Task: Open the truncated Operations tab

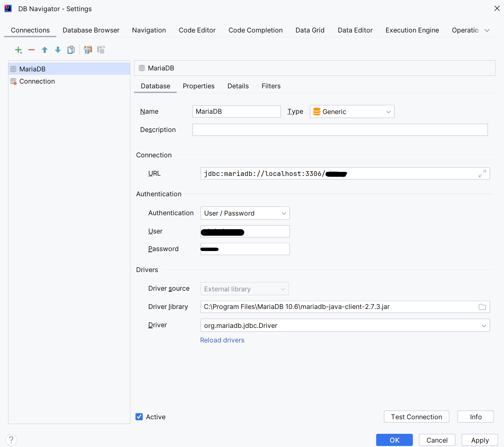Action: point(465,30)
